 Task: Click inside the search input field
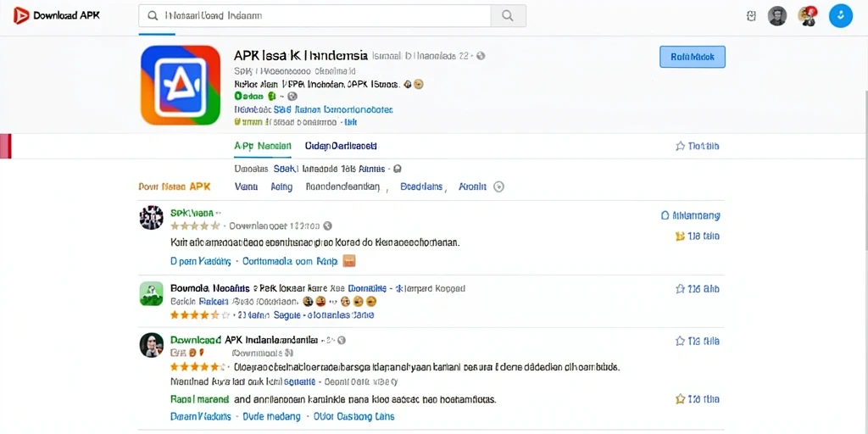[x=314, y=16]
